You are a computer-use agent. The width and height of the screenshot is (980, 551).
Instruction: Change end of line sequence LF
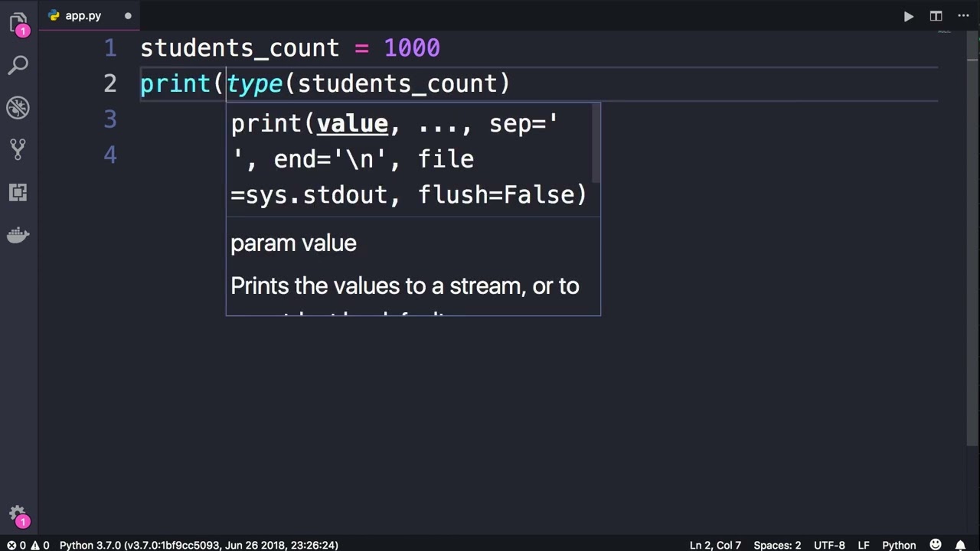pos(864,545)
